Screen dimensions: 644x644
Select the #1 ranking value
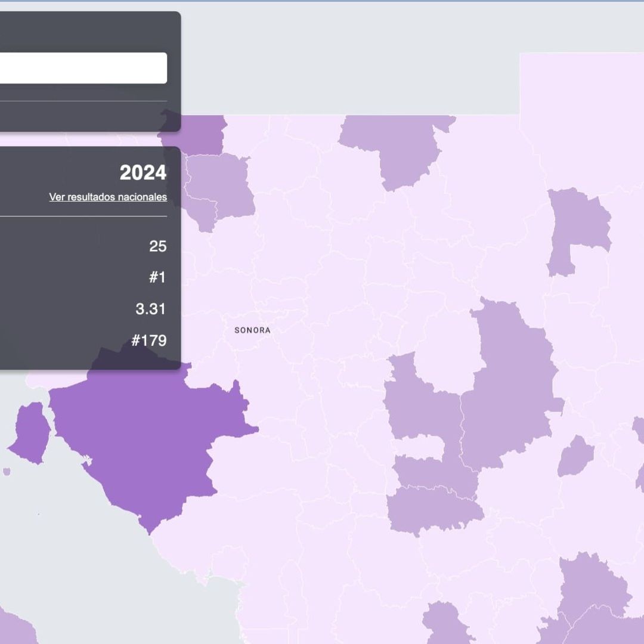click(x=157, y=277)
